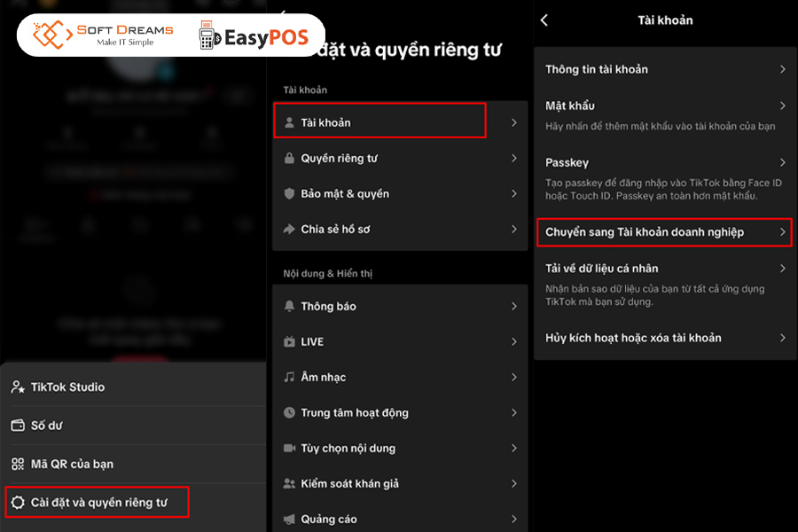Click the wallet icon beside Số dư
This screenshot has height=532, width=798.
(x=17, y=426)
